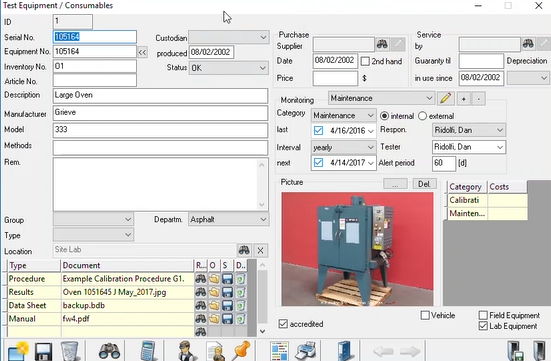
Task: Click save disk icon in the Data Sheet row
Action: click(227, 306)
